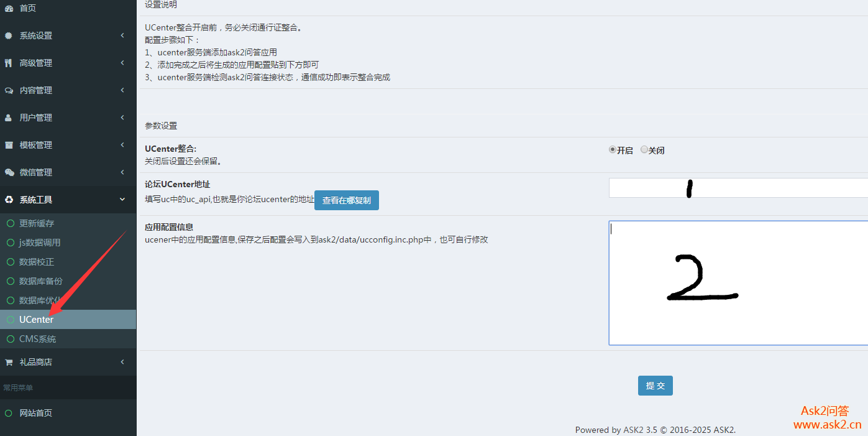Viewport: 868px width, 436px height.
Task: Click the dashboard icon beside 首页
Action: click(x=9, y=8)
